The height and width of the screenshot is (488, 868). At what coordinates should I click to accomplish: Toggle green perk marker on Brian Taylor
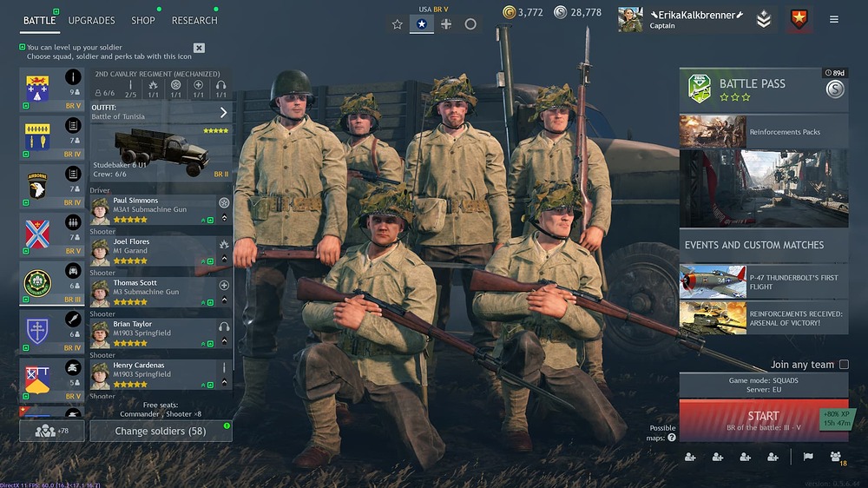pos(210,344)
